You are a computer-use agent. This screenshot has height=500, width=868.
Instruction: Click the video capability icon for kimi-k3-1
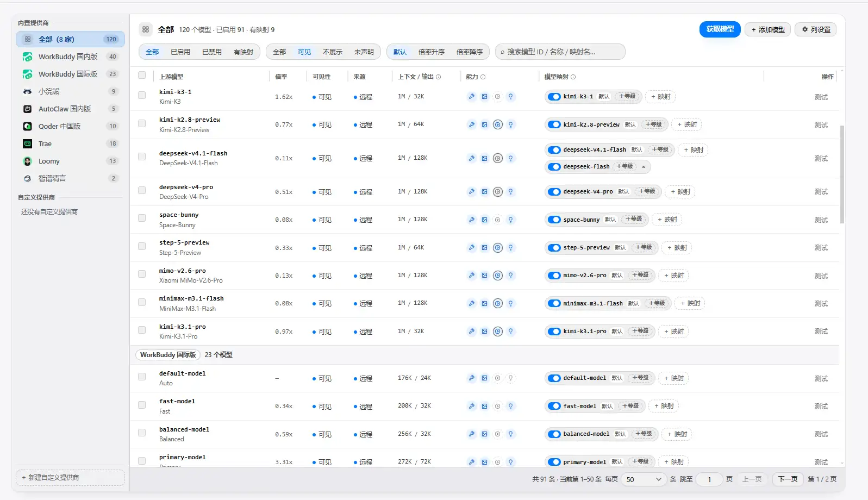pos(497,97)
